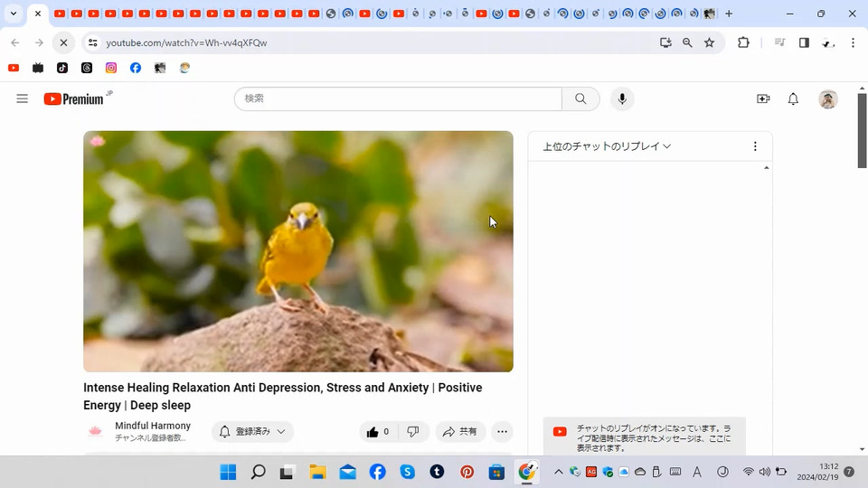
Task: Start voice search with microphone icon
Action: pos(622,99)
